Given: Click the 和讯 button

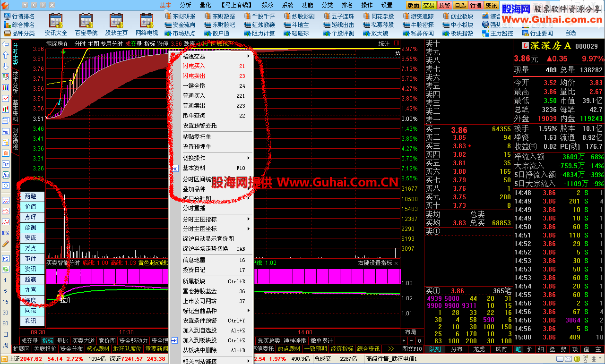Looking at the screenshot, I should click(x=32, y=321).
